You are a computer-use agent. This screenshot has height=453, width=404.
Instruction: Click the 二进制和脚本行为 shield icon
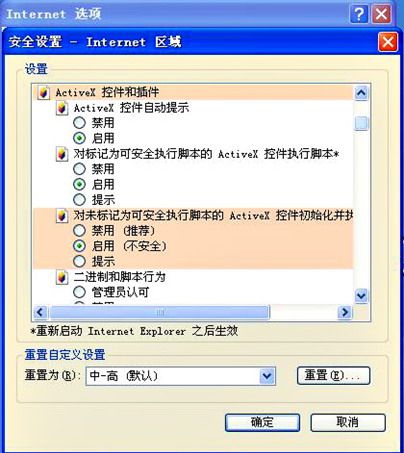62,277
